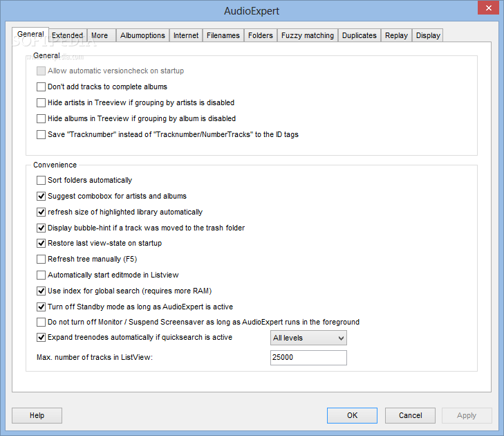
Task: Click the Max. number of tracks field
Action: (x=308, y=358)
